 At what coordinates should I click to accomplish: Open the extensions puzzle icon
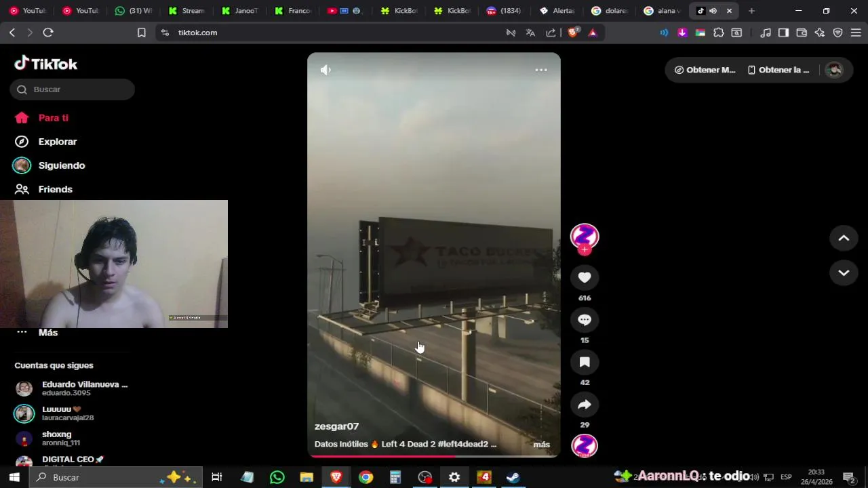click(719, 33)
